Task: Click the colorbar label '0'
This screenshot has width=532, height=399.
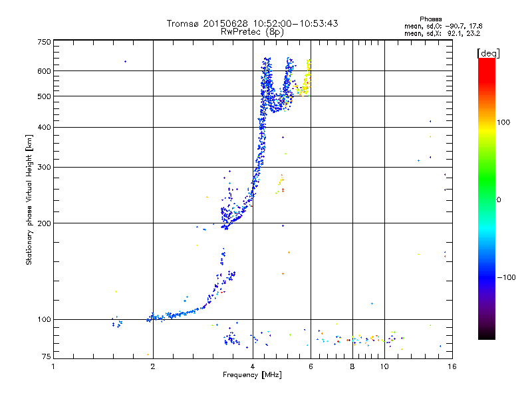Action: point(499,200)
